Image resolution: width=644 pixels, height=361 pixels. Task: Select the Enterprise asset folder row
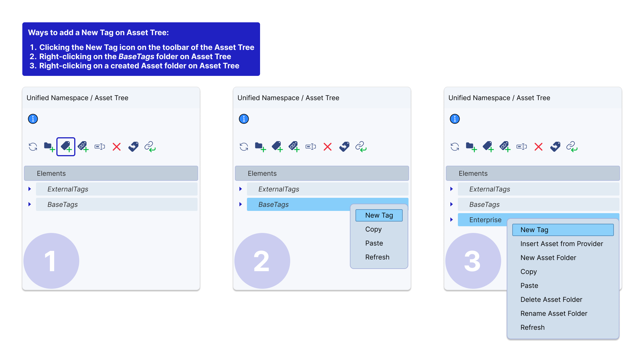click(485, 220)
